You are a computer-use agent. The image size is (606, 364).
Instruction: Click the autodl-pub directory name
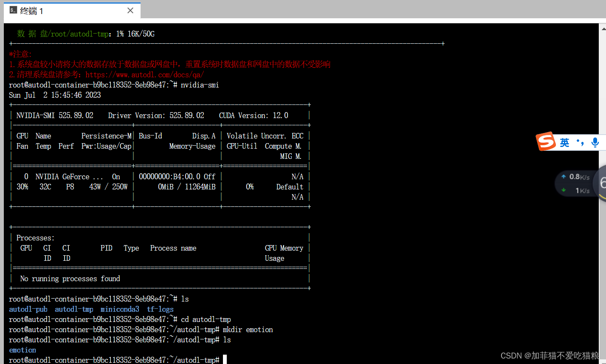(28, 309)
